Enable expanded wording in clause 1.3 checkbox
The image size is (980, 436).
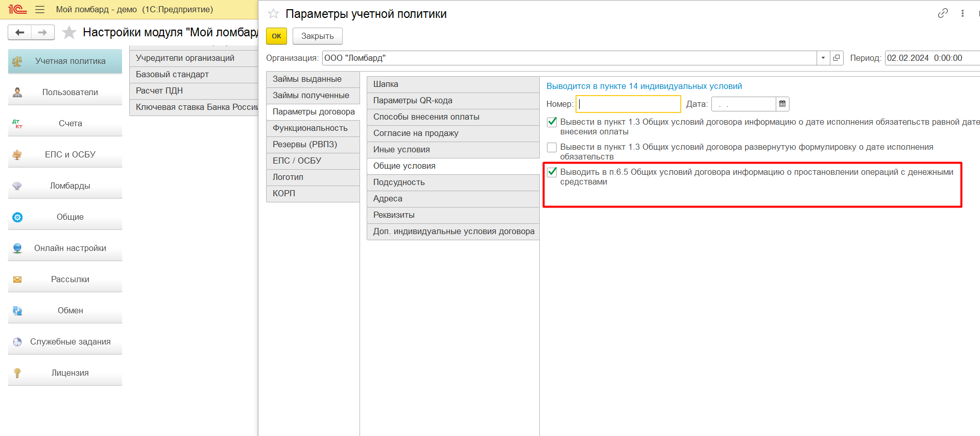[552, 147]
